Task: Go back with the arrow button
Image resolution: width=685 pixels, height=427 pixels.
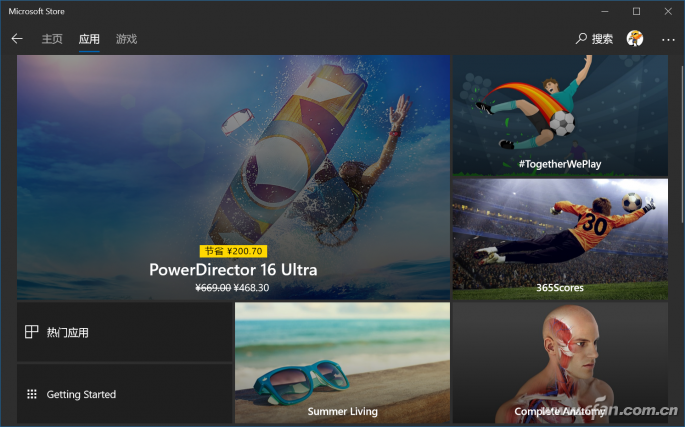Action: (x=17, y=39)
